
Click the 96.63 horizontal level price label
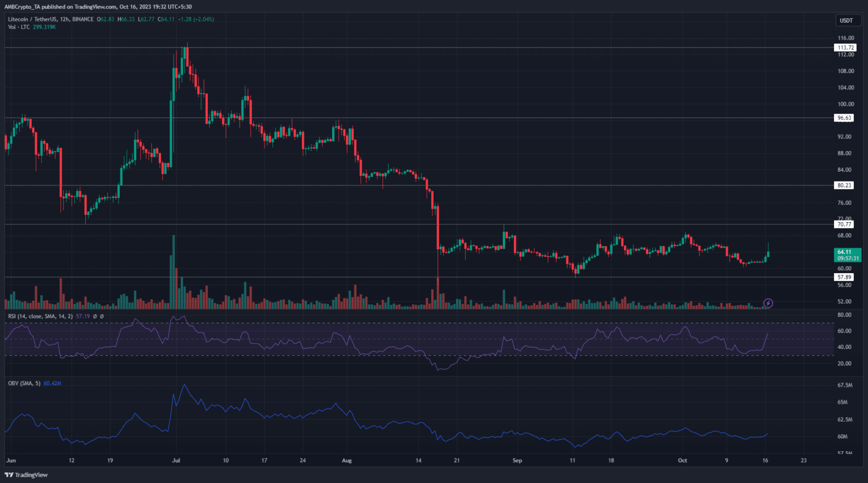point(844,118)
